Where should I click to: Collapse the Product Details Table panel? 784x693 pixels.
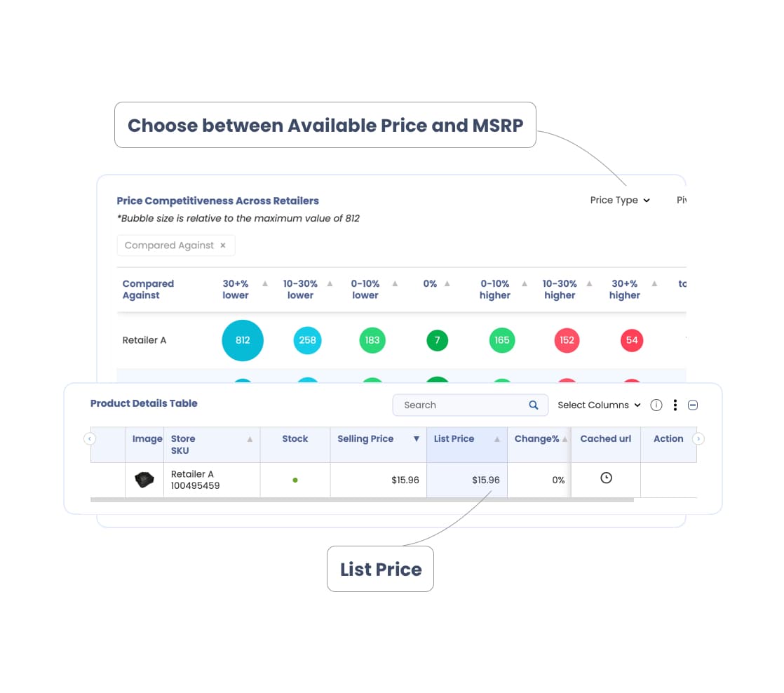tap(693, 405)
